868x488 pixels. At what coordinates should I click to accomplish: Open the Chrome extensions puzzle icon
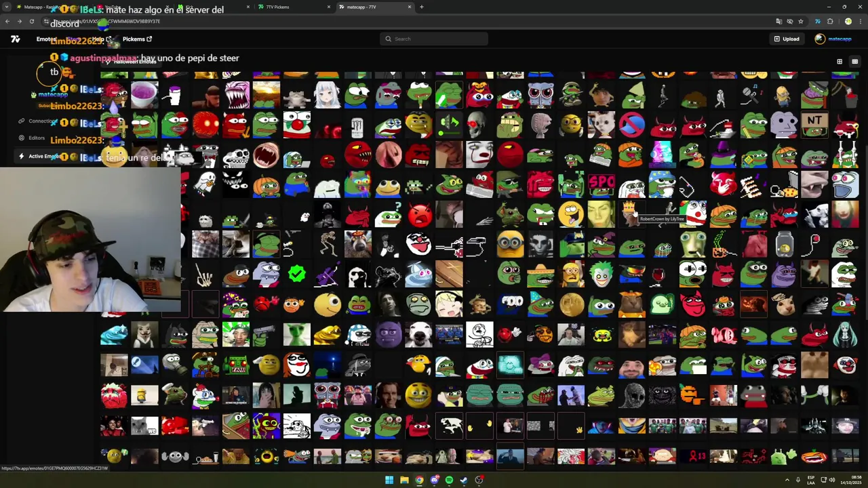830,21
